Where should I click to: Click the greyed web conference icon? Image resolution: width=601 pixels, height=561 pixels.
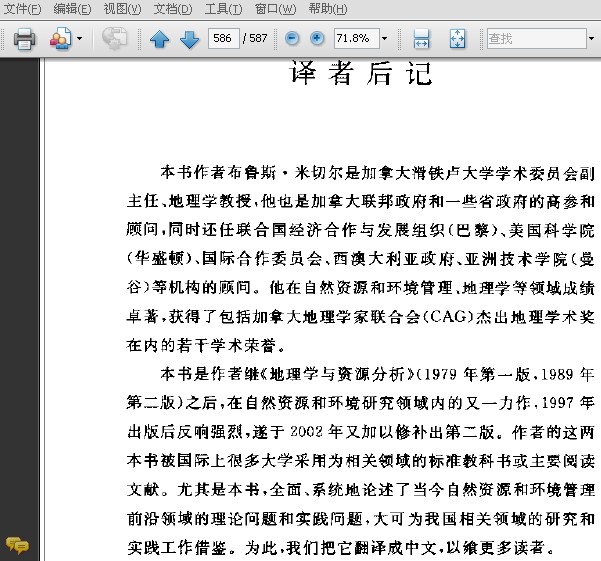point(114,38)
